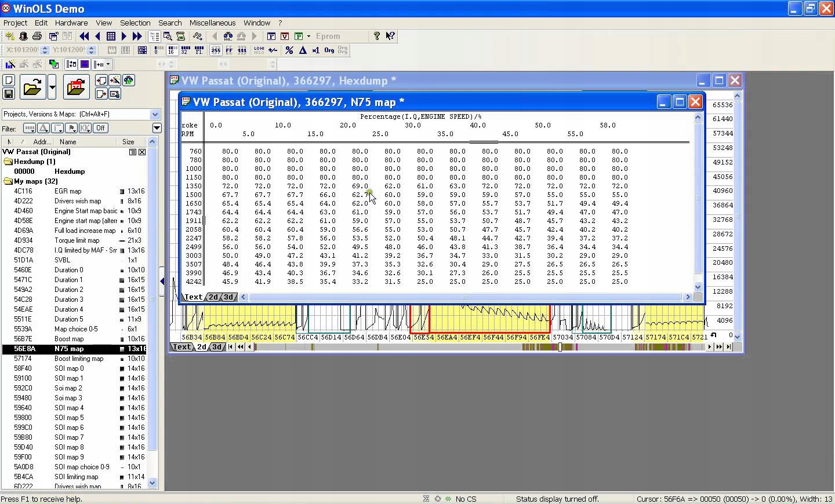Toggle 8-bit data width mode
The width and height of the screenshot is (835, 504).
tap(158, 50)
